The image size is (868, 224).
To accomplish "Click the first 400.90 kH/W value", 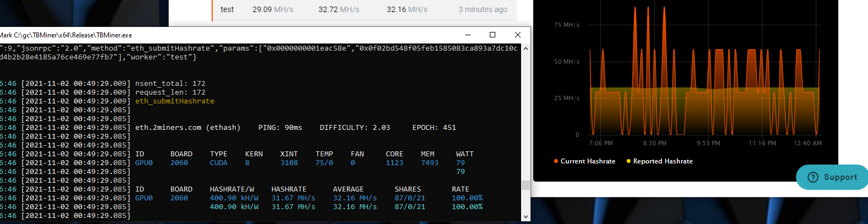I will 234,198.
